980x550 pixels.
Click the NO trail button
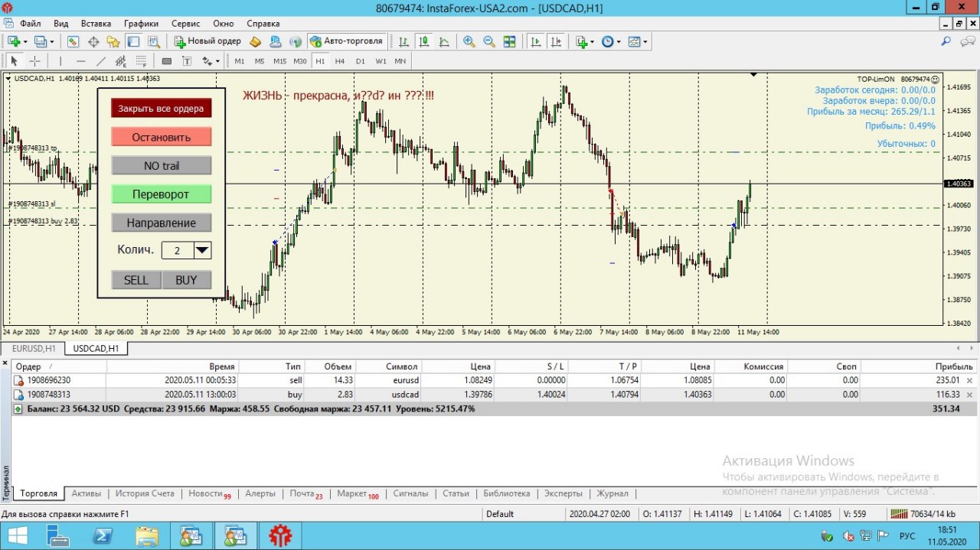coord(161,166)
